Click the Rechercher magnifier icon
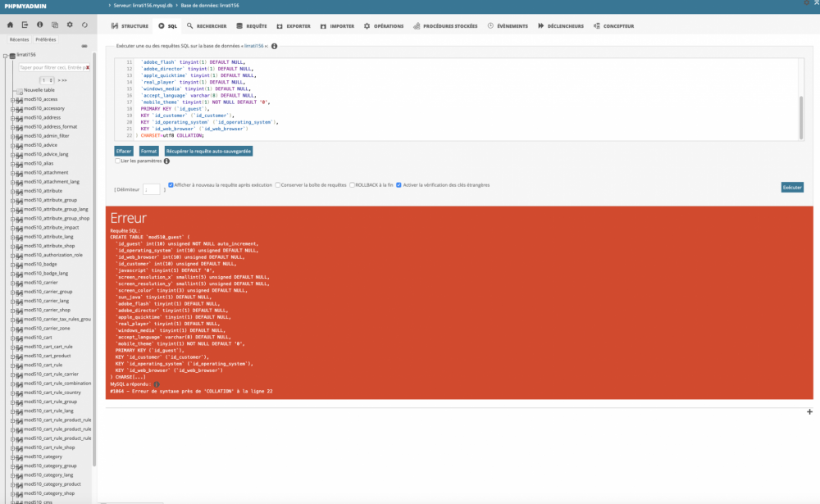This screenshot has height=504, width=820. point(190,25)
